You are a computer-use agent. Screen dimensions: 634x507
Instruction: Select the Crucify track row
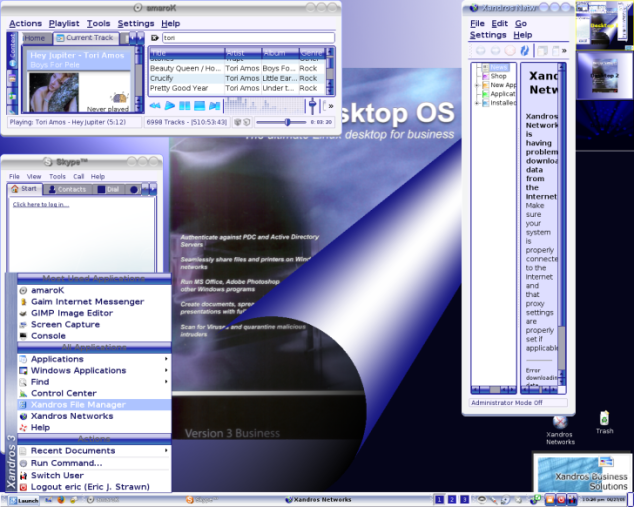click(x=237, y=78)
